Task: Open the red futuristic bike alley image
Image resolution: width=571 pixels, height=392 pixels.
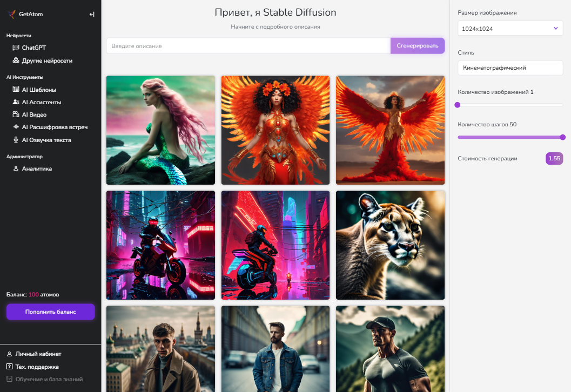Action: 276,245
